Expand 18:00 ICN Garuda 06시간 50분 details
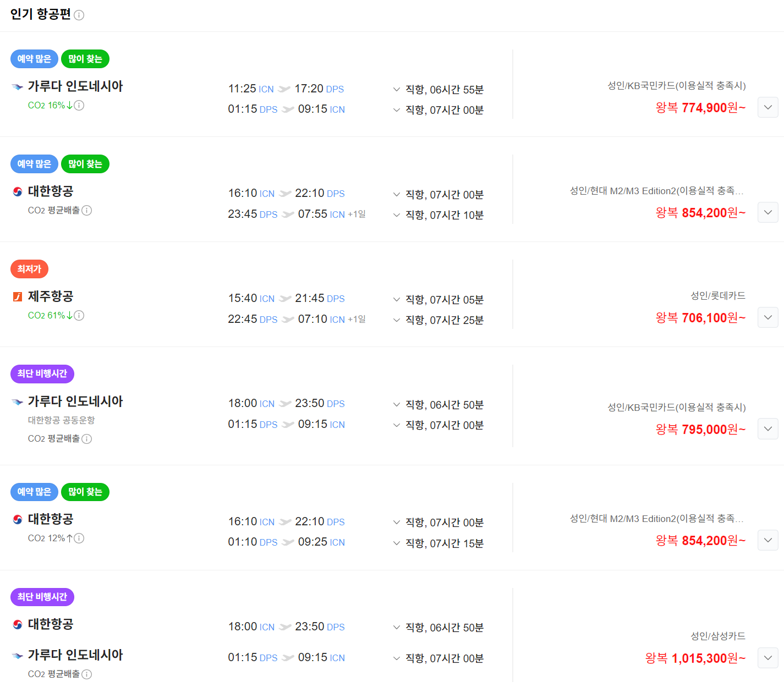 coord(396,405)
